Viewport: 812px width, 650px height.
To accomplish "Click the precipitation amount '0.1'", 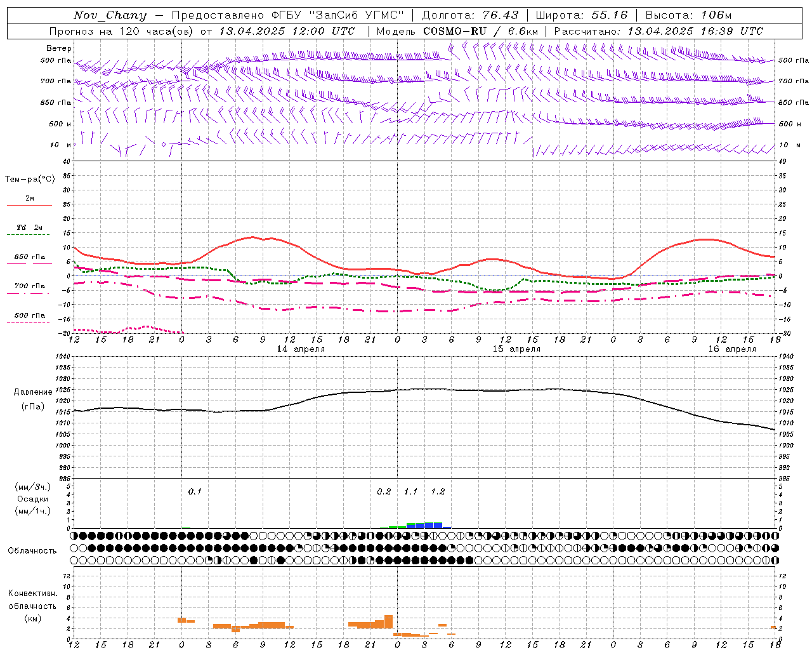I will coord(195,492).
